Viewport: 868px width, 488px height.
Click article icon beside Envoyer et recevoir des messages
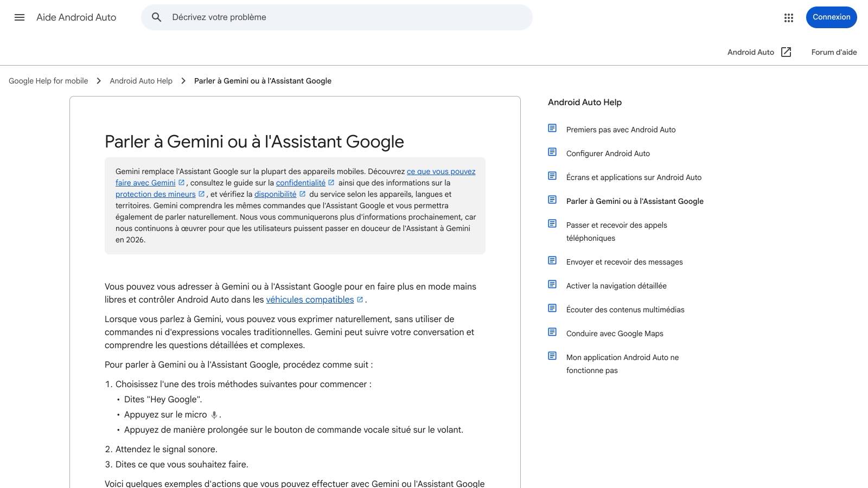click(552, 261)
